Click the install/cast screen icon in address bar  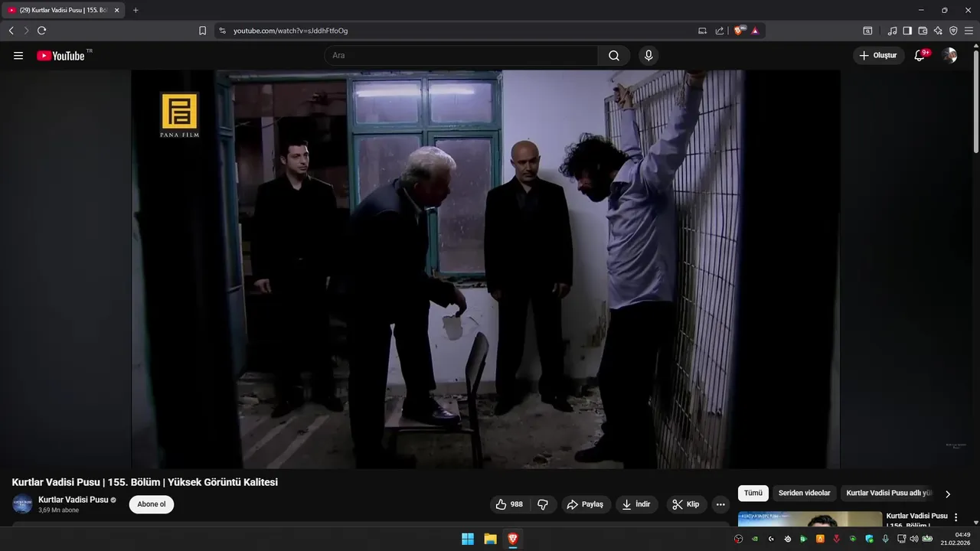702,31
